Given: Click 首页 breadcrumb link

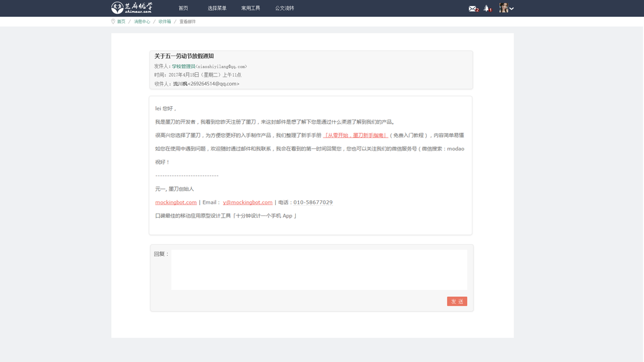Looking at the screenshot, I should coord(121,22).
